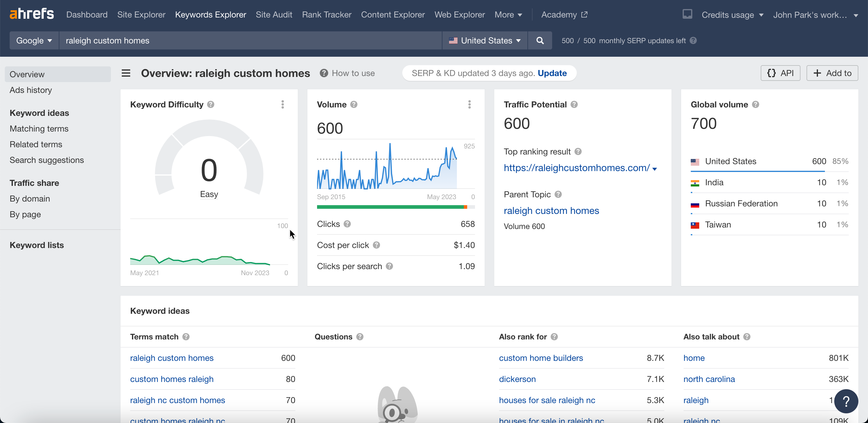The image size is (868, 423).
Task: Click help icon beside Traffic Potential
Action: 574,105
